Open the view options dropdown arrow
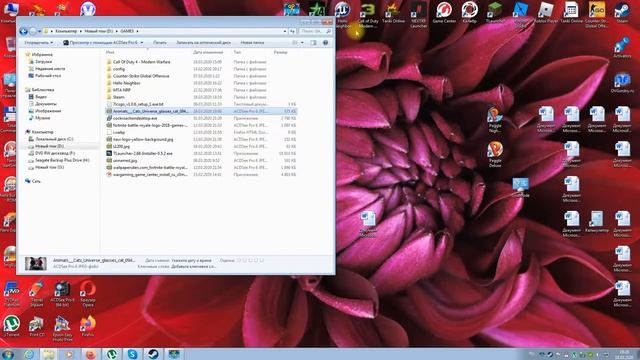 (302, 42)
